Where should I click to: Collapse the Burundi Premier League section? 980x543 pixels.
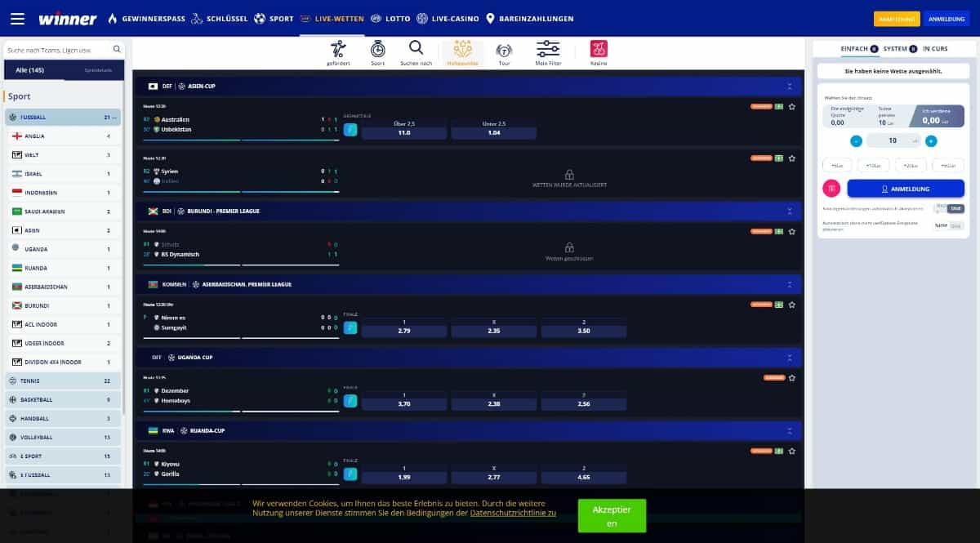(789, 211)
